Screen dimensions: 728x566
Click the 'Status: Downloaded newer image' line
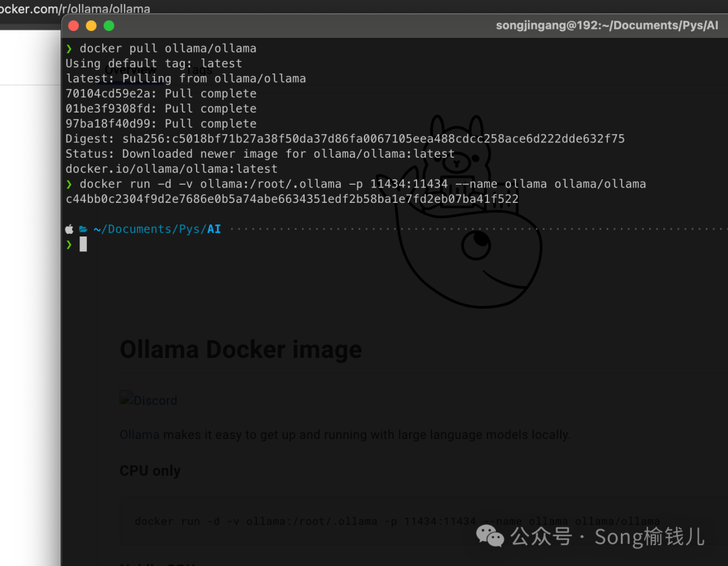tap(260, 154)
